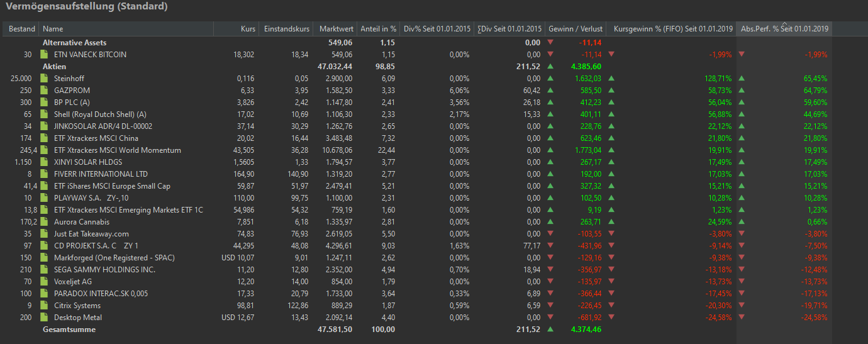Image resolution: width=868 pixels, height=344 pixels.
Task: Sort by the Bestand column header
Action: (22, 29)
